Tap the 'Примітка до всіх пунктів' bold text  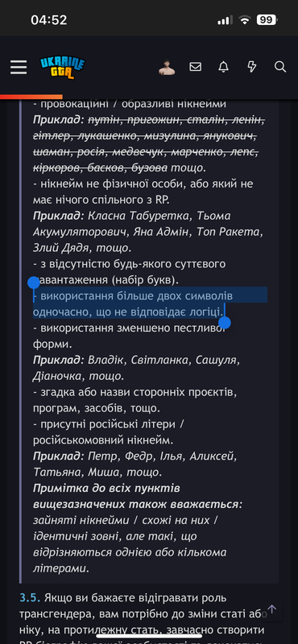(106, 489)
